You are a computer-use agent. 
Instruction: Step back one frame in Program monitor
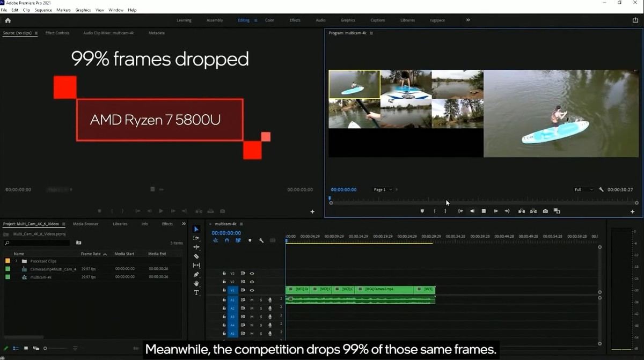coord(472,211)
